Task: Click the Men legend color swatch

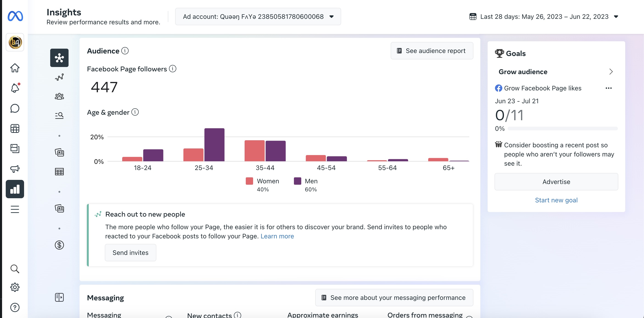Action: (298, 181)
